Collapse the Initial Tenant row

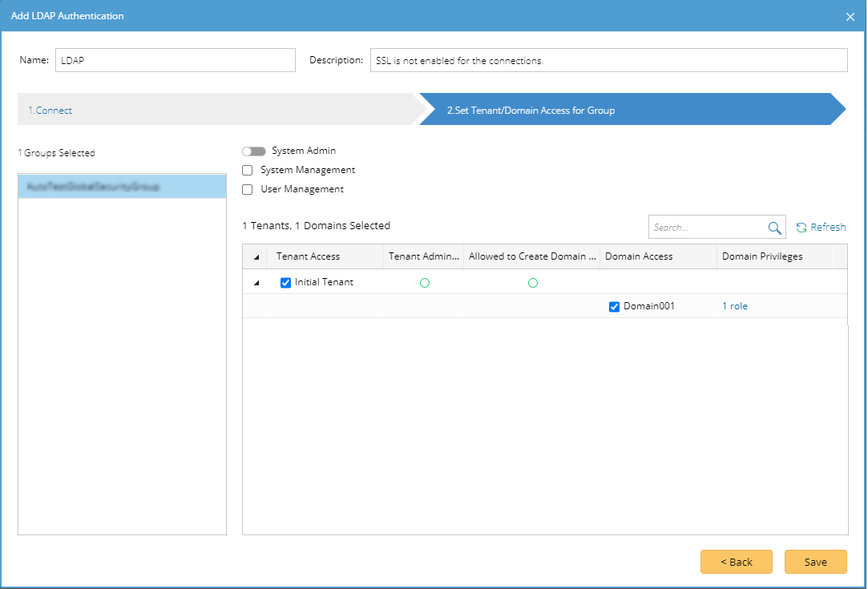click(256, 283)
